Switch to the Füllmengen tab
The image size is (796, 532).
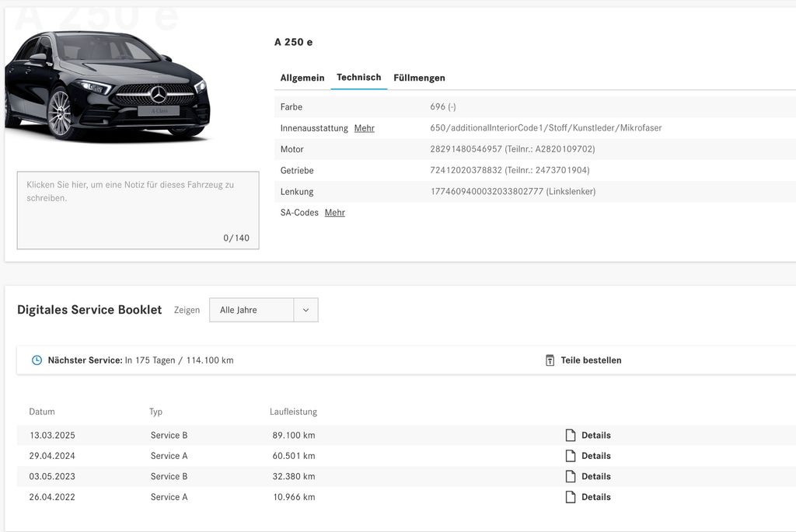click(419, 78)
